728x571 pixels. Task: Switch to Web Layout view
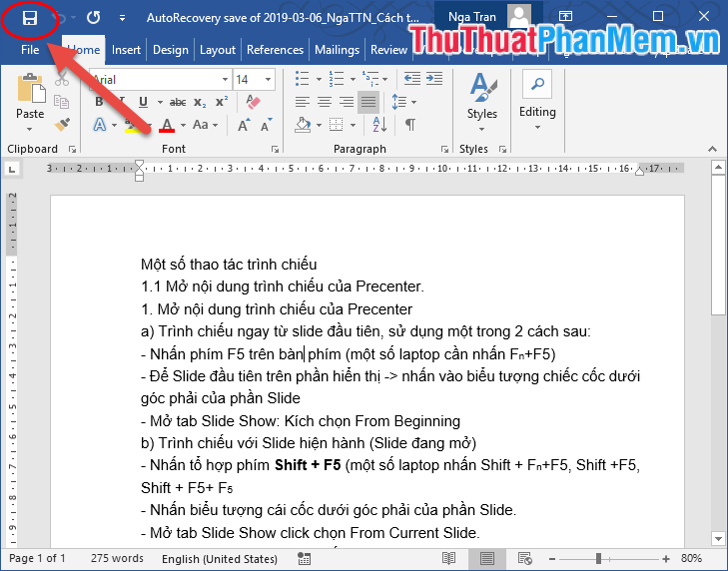[524, 558]
